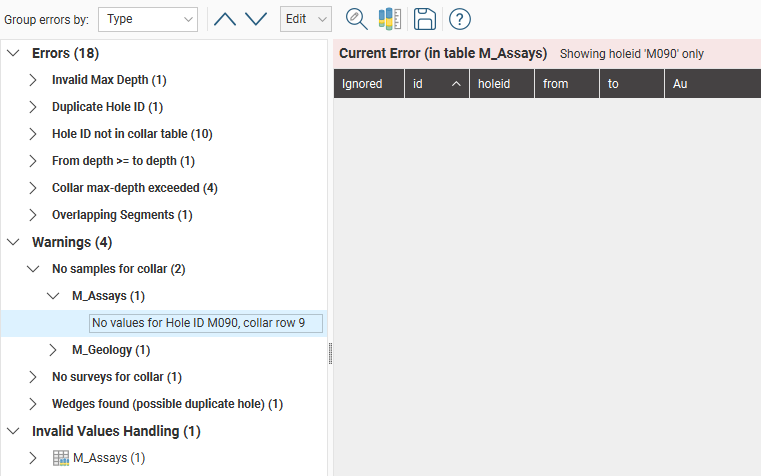Expand the Invalid Max Depth error group
Viewport: 761px width, 476px height.
[x=33, y=80]
